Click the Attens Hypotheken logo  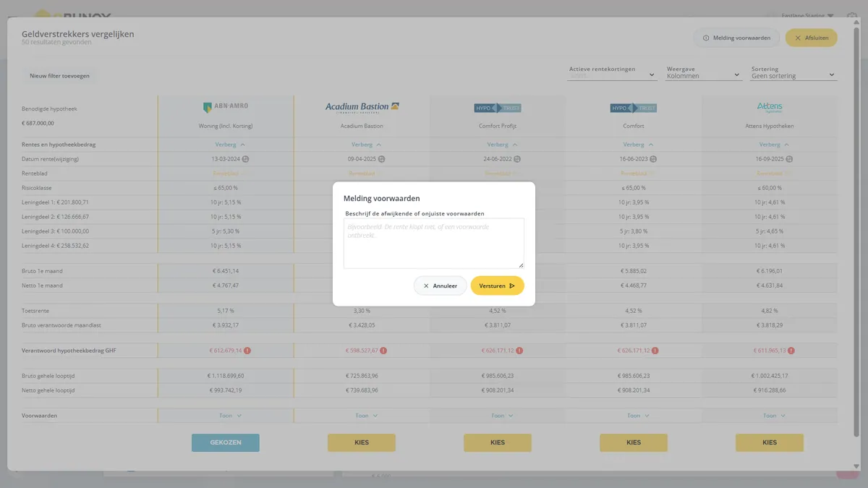770,108
